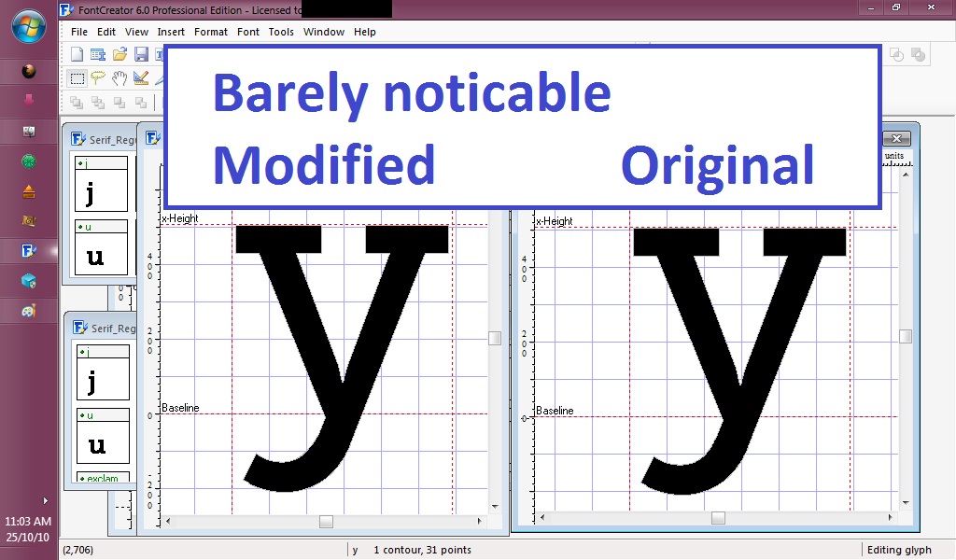Select the j glyph in lower Serif_Reg panel
This screenshot has height=560, width=956.
pyautogui.click(x=103, y=372)
